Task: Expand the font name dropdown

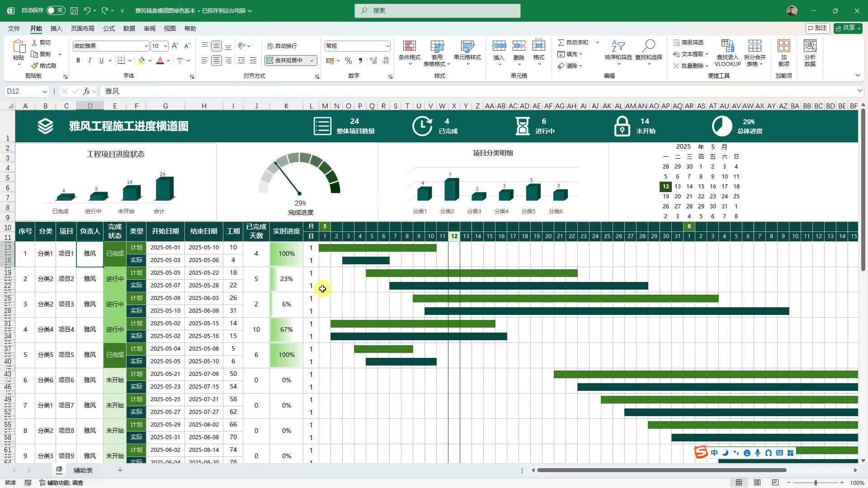Action: tap(146, 46)
